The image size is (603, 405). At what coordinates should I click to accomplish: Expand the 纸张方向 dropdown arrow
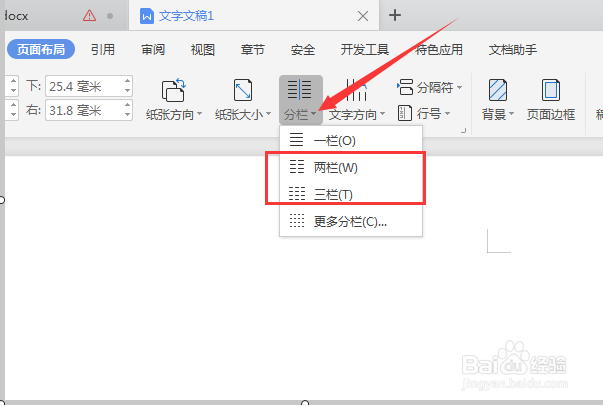[x=199, y=114]
